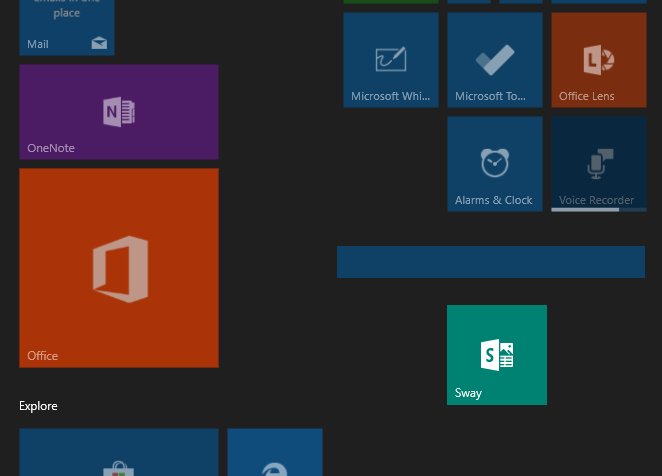This screenshot has height=476, width=662.
Task: Click the Voice Recorder tile
Action: click(x=599, y=164)
